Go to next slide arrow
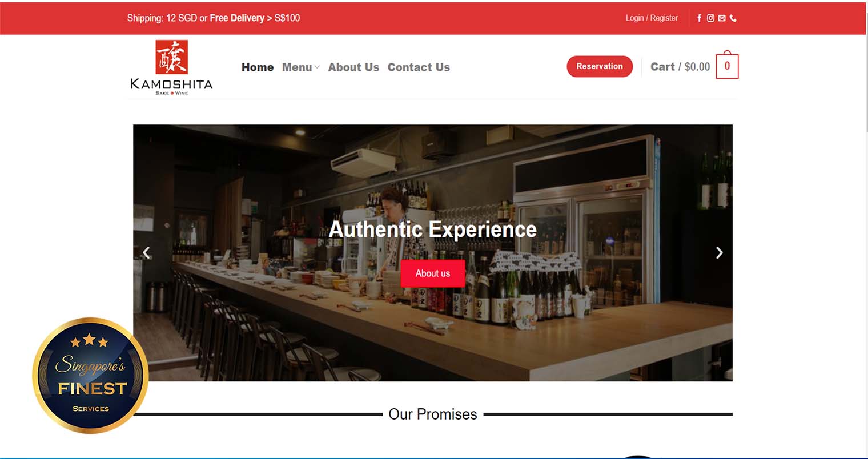 click(x=719, y=252)
